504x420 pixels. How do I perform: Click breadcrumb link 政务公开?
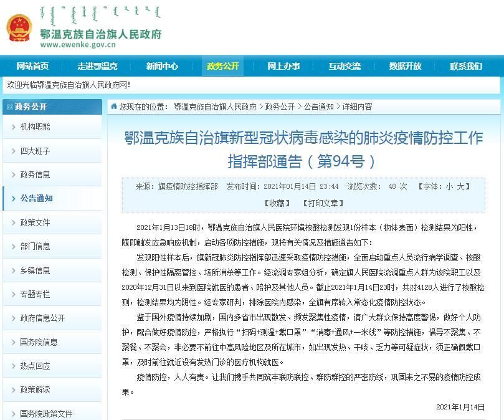coord(280,107)
